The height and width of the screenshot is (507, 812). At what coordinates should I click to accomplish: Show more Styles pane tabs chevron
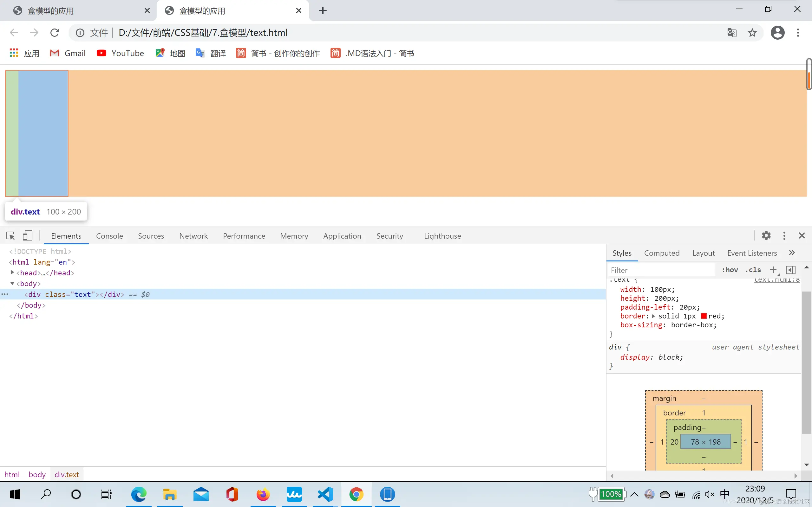click(x=792, y=253)
